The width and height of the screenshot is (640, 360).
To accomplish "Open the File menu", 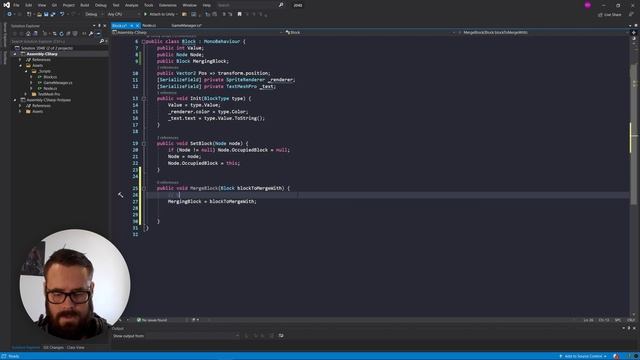I will [16, 5].
